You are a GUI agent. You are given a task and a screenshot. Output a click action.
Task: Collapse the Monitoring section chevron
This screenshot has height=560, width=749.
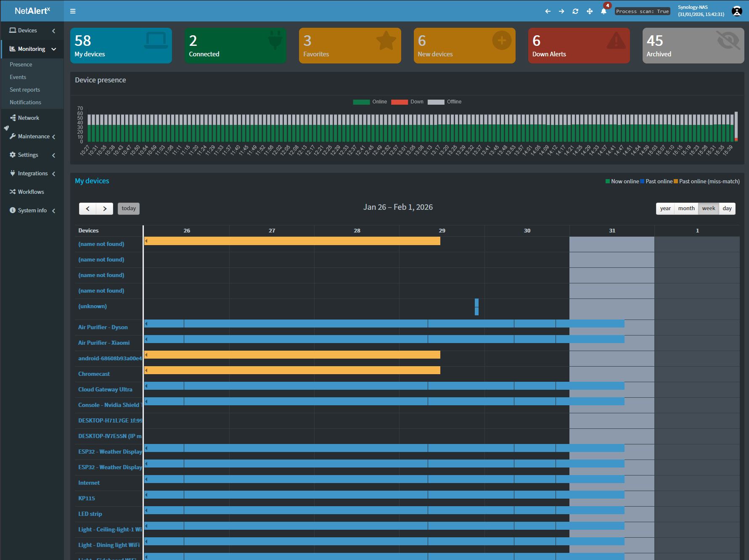[x=54, y=49]
